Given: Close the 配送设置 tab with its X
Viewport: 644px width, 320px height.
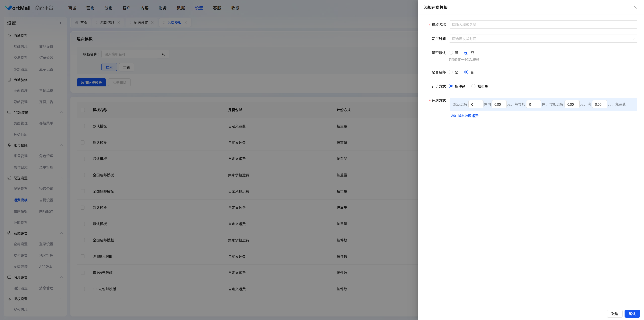Looking at the screenshot, I should click(x=152, y=22).
